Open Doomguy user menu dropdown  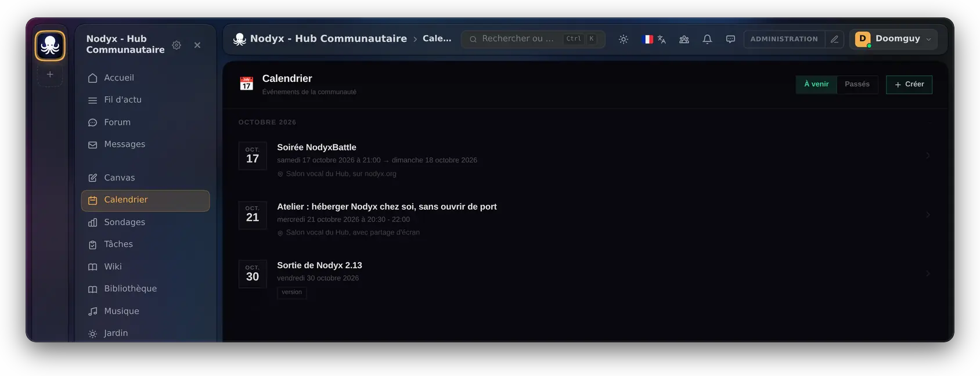pos(893,39)
